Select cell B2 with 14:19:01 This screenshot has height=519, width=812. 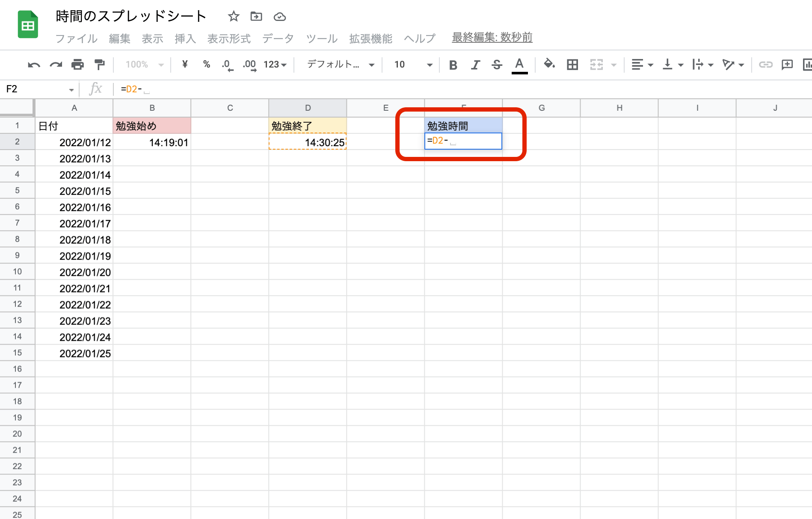click(152, 142)
